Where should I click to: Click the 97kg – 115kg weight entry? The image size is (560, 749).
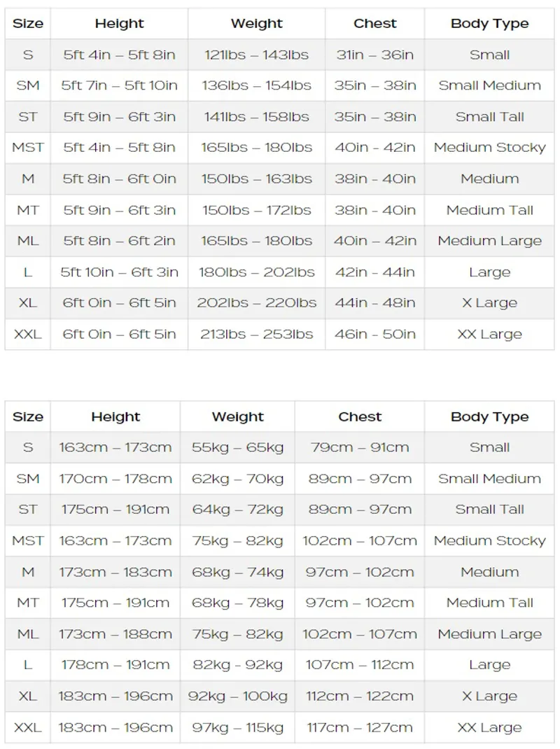[x=237, y=728]
